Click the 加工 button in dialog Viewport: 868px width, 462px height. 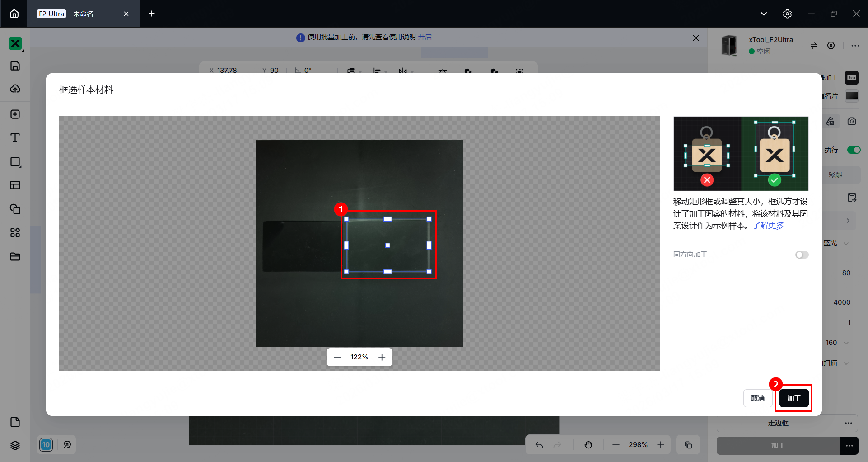pos(793,398)
